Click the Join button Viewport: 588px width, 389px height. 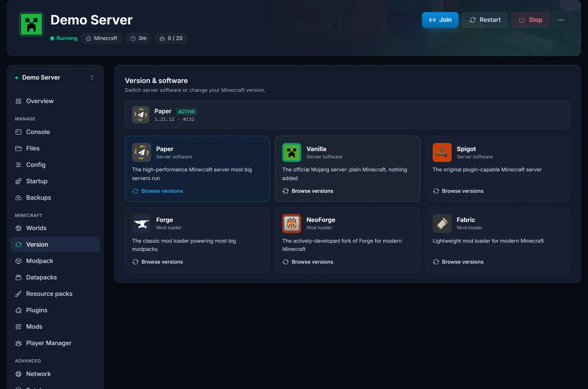coord(440,20)
